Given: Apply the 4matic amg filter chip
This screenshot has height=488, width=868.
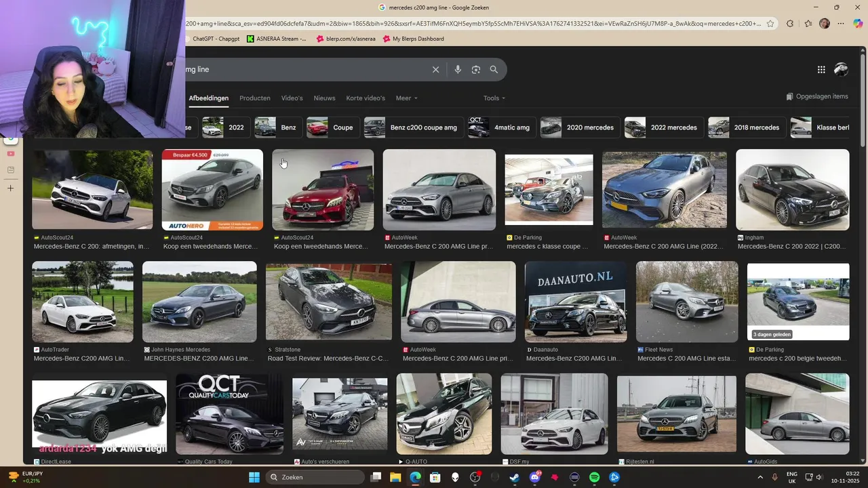Looking at the screenshot, I should tap(502, 127).
